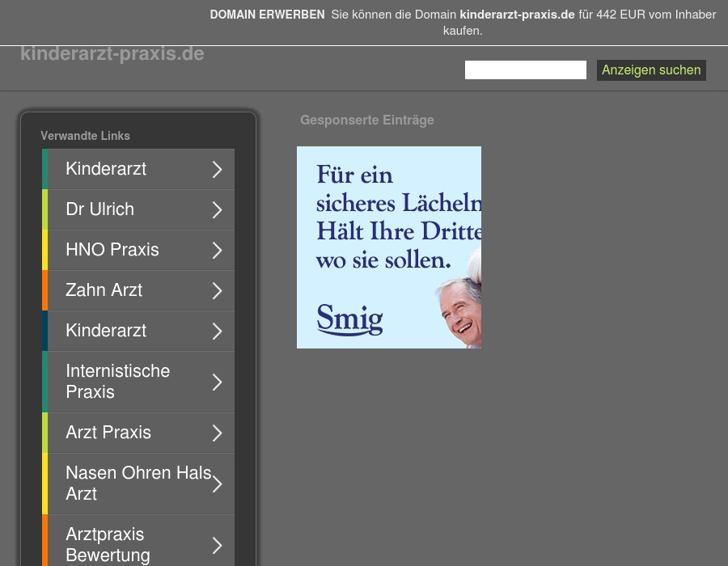Open the Dr Ulrich related link
Viewport: 728px width, 566px height.
pyautogui.click(x=99, y=209)
